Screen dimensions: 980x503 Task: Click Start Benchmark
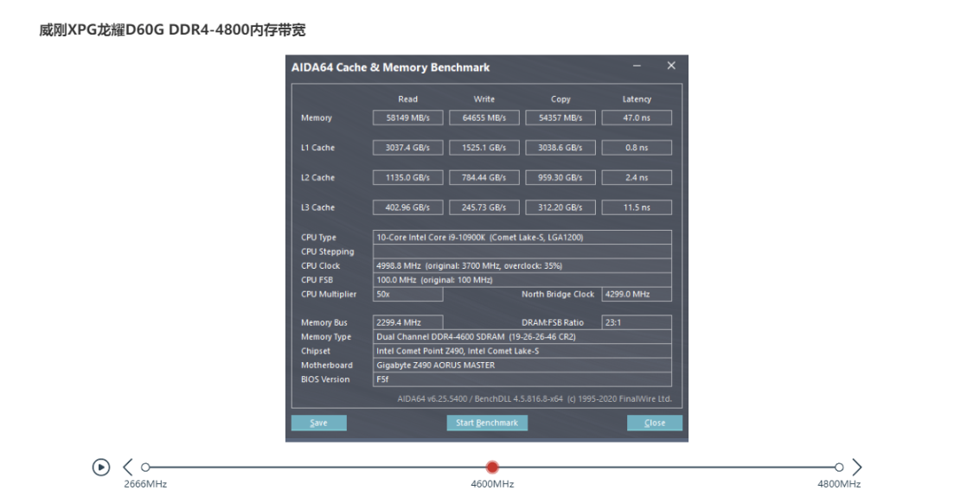coord(487,423)
